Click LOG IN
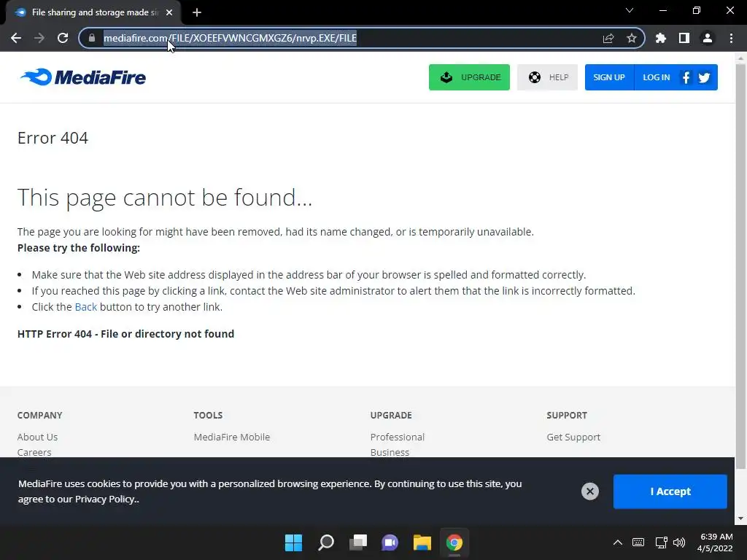The height and width of the screenshot is (560, 747). click(x=657, y=77)
